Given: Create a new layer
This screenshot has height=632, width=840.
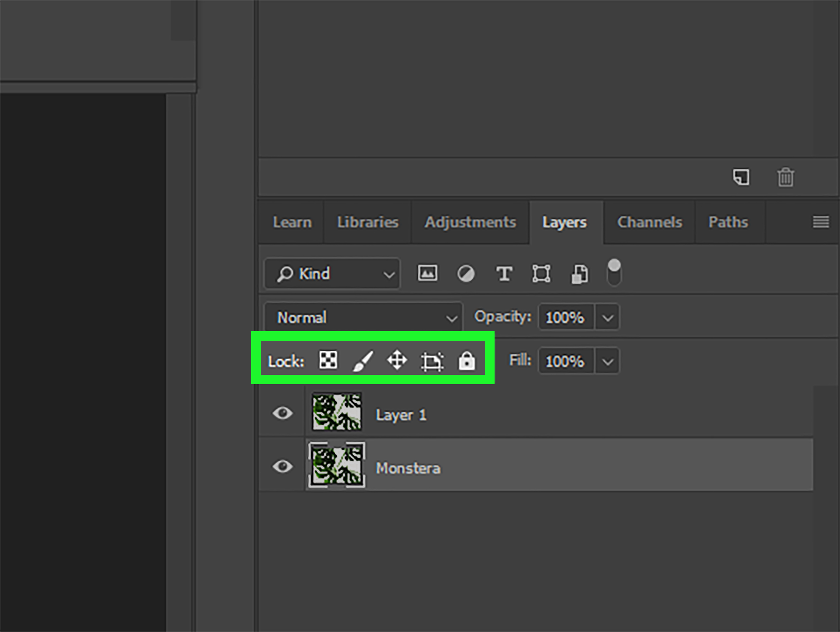Looking at the screenshot, I should (x=741, y=177).
